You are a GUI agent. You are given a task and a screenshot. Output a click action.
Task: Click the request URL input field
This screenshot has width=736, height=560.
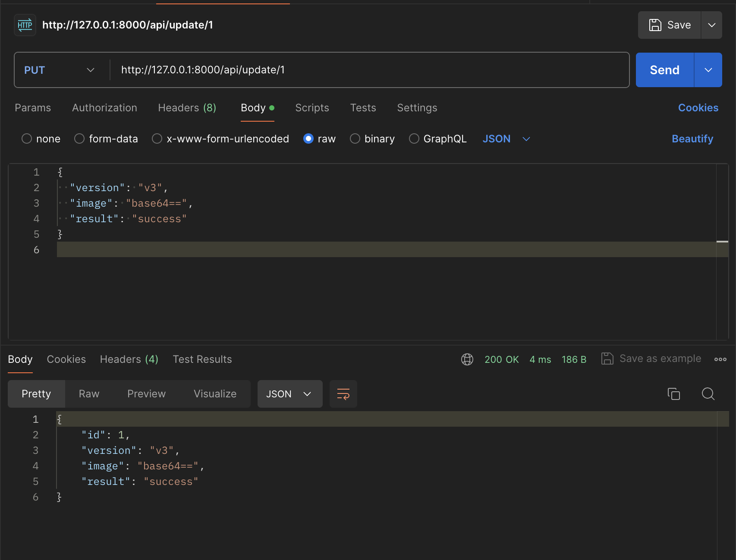[x=369, y=70]
